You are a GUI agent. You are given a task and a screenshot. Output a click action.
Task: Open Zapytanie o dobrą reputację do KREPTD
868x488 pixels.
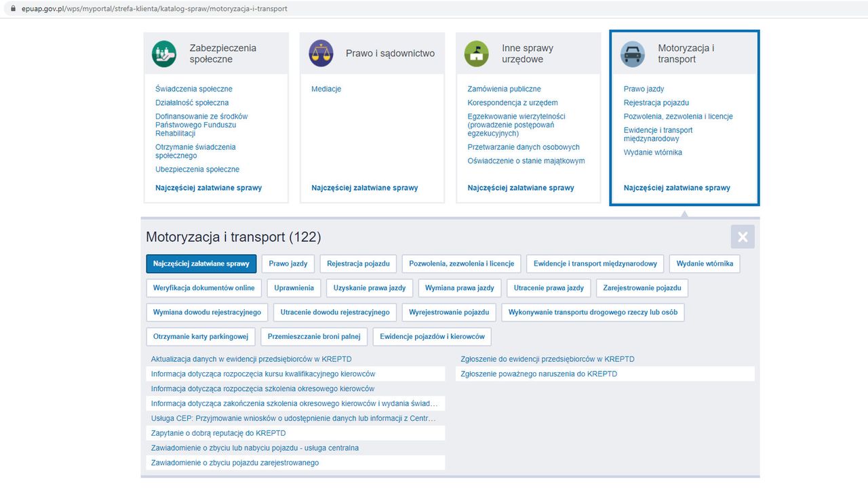click(218, 433)
